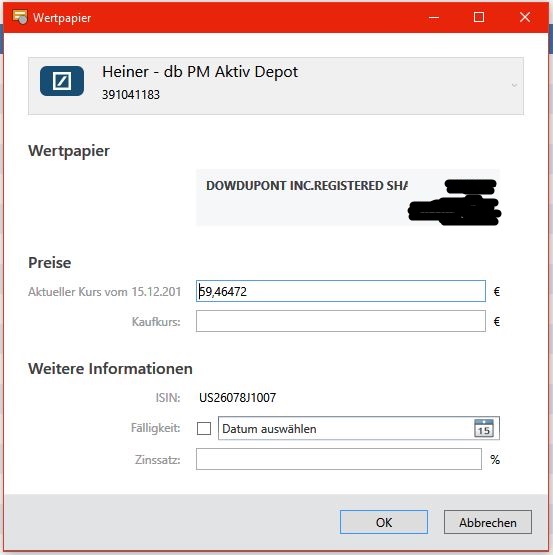The height and width of the screenshot is (555, 553).
Task: Open the 'Datum auswählen' date field
Action: point(359,428)
